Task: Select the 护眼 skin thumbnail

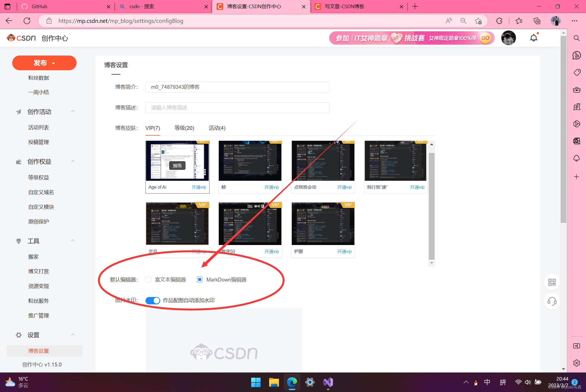Action: [x=323, y=223]
